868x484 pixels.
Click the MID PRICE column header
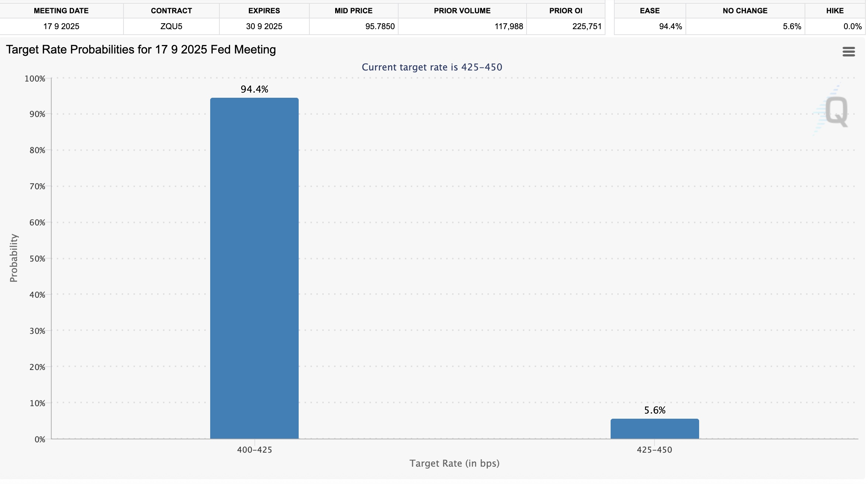353,11
